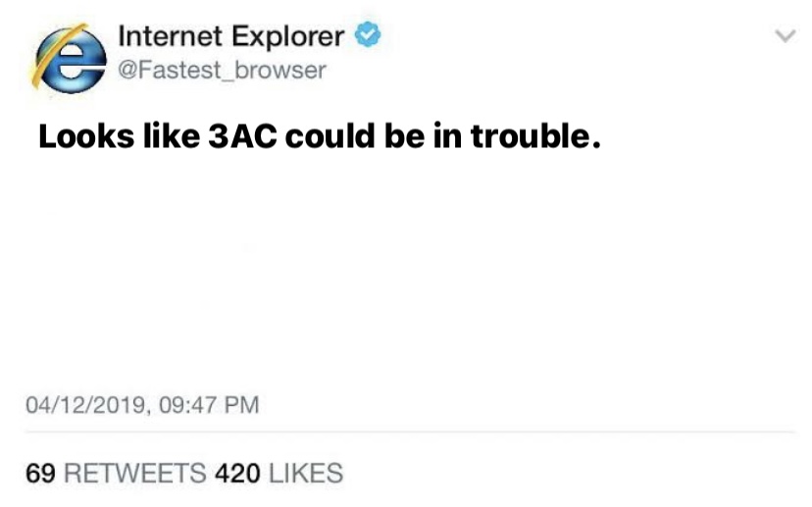
Task: Open the Internet Explorer logo profile picture
Action: (x=70, y=59)
